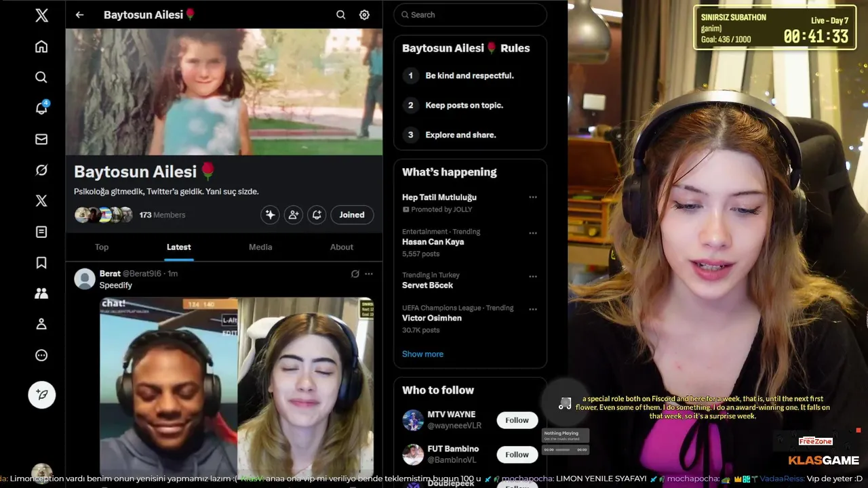Open Servet Böcek trending topic

427,285
